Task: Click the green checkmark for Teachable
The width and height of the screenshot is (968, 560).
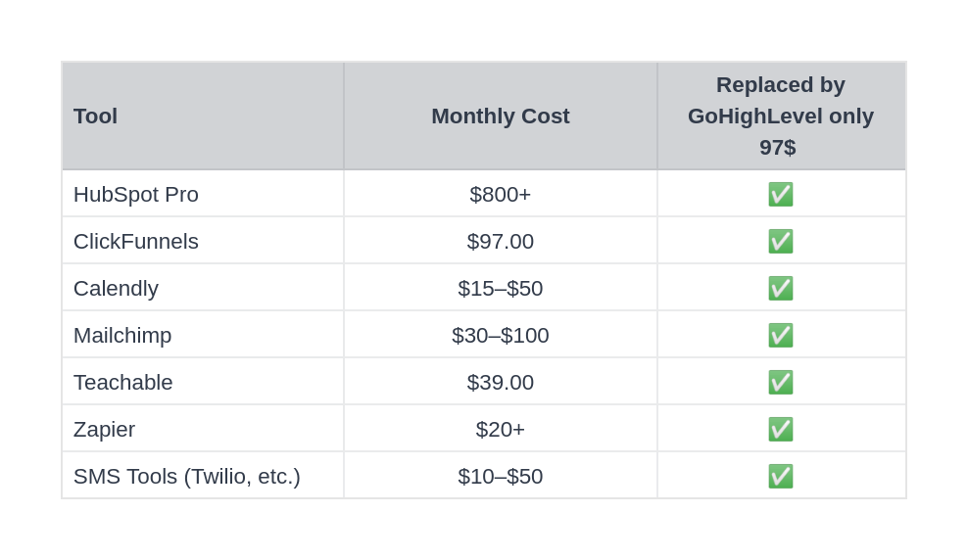Action: tap(780, 383)
